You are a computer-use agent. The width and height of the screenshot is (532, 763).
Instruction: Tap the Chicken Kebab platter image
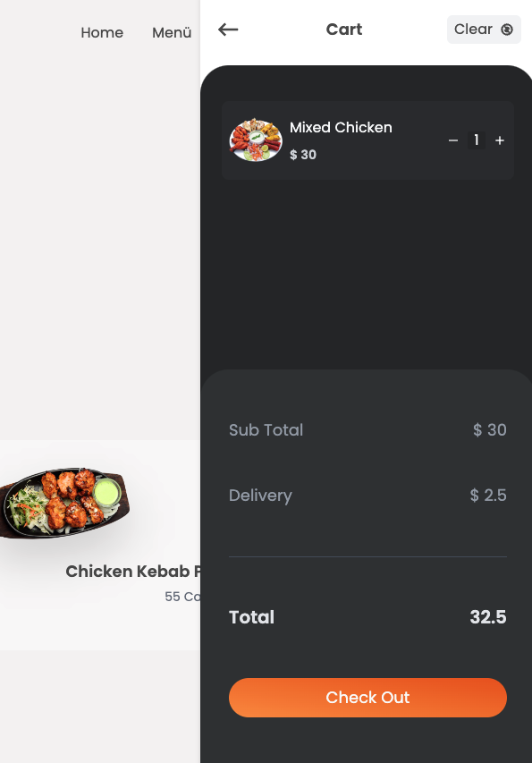pos(64,504)
